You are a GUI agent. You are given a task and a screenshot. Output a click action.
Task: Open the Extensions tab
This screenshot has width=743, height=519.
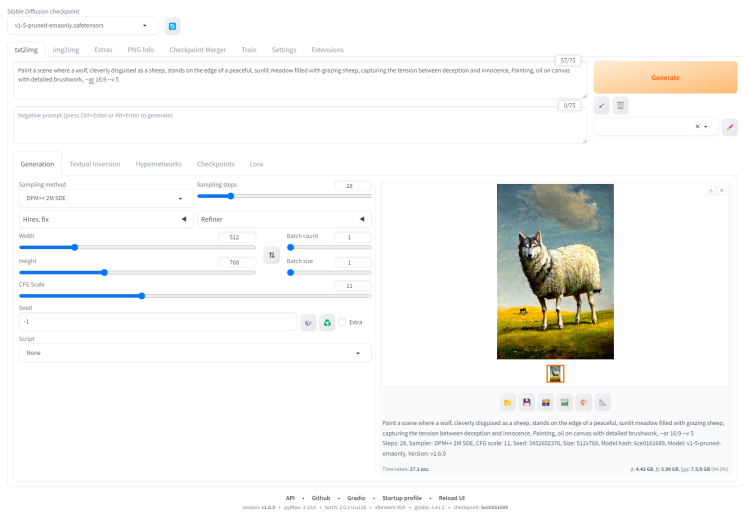(x=327, y=50)
